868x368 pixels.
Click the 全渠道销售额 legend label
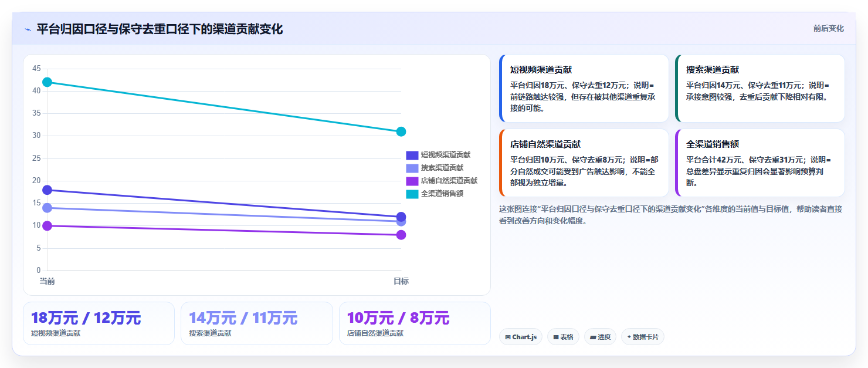[442, 194]
